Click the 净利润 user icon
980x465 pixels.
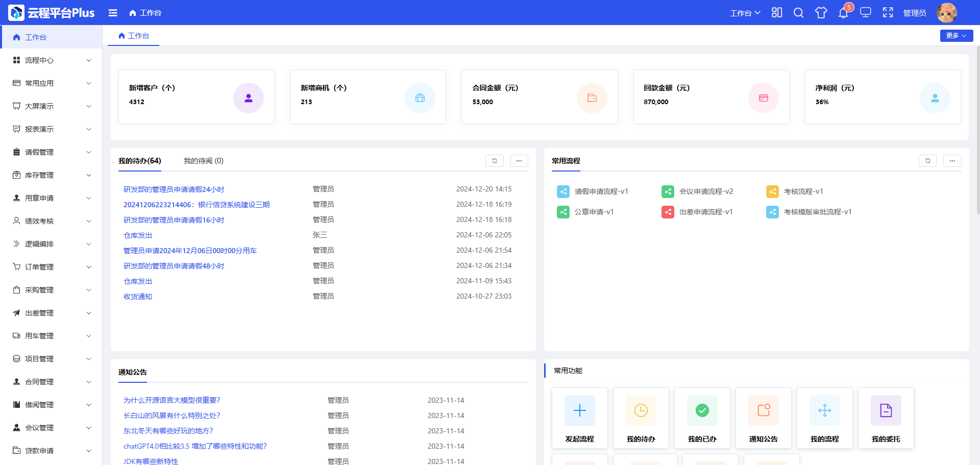point(935,98)
